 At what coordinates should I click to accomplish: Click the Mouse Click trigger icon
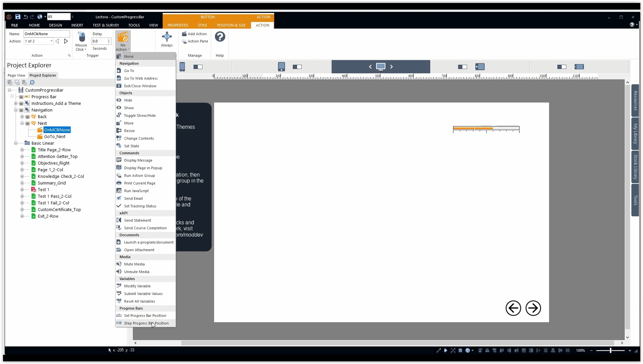(x=81, y=37)
